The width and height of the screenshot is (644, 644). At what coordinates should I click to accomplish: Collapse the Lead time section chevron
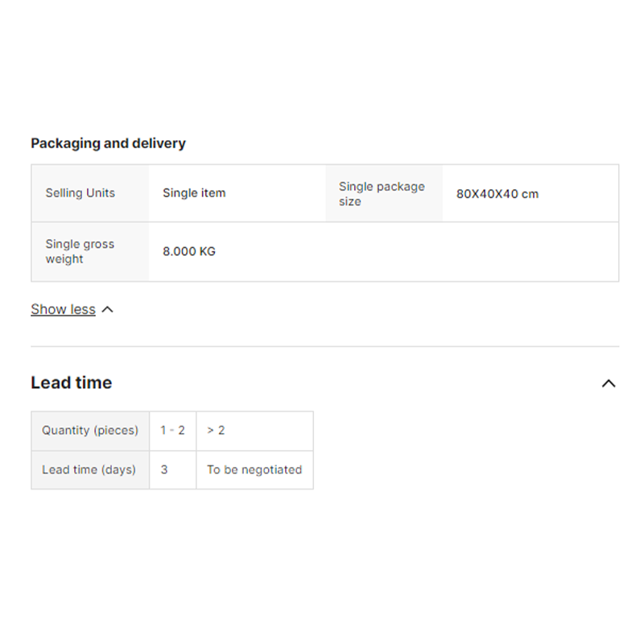point(609,383)
